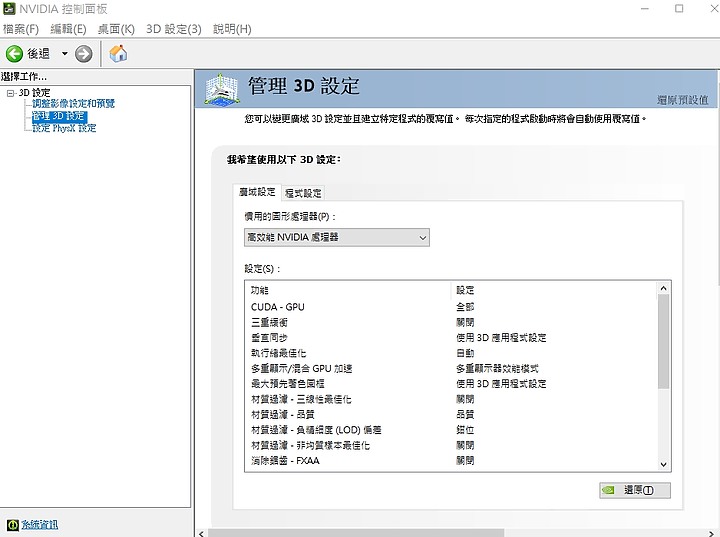720x537 pixels.
Task: Click the 還原(I) button
Action: point(635,490)
